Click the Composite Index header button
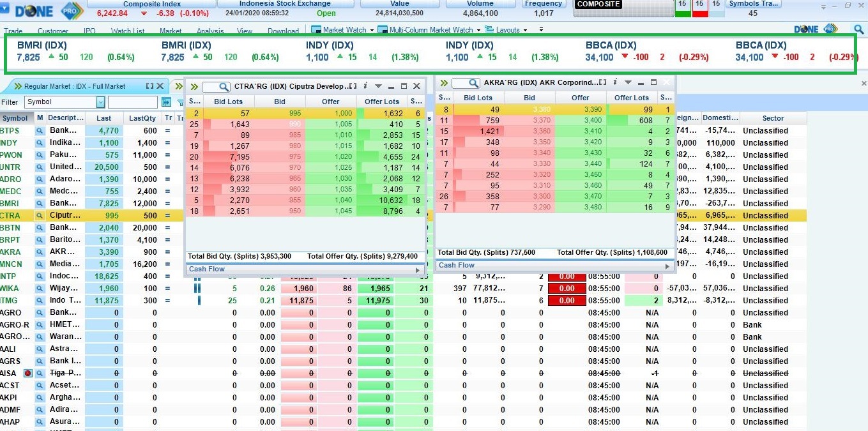 pyautogui.click(x=152, y=4)
